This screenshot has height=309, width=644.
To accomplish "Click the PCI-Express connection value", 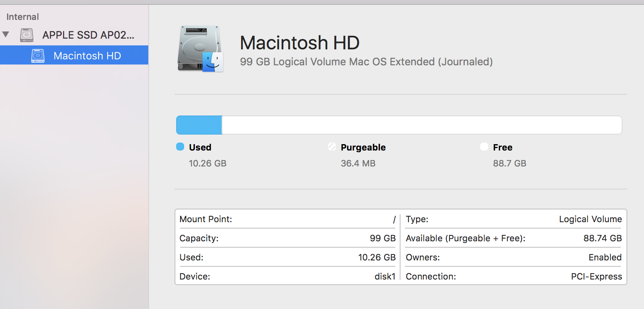I will pos(596,276).
